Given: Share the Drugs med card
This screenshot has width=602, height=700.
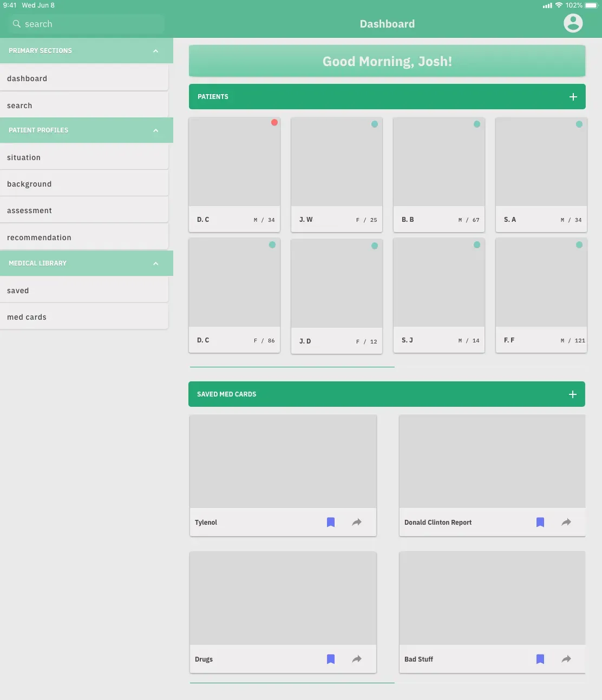Looking at the screenshot, I should point(357,659).
